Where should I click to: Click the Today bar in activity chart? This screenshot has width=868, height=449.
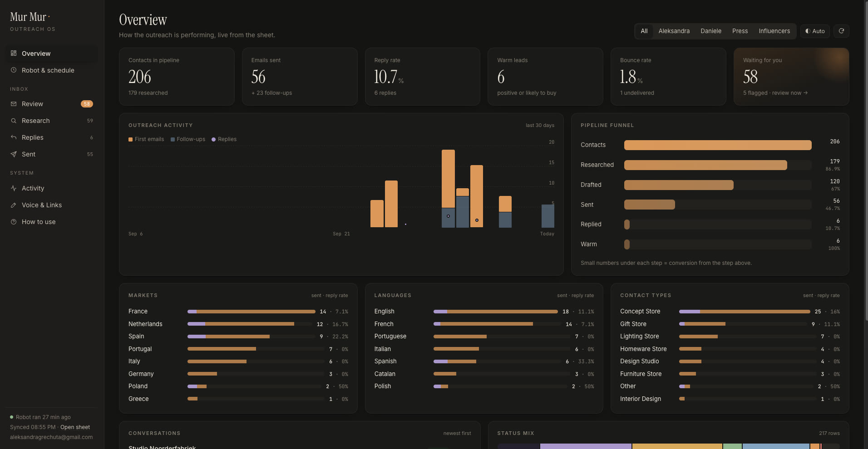(x=547, y=216)
